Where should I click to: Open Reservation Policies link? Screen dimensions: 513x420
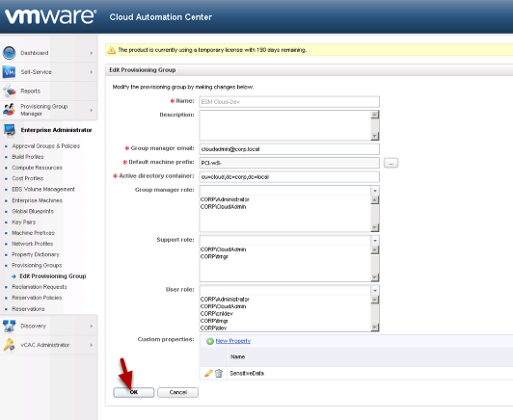(x=37, y=298)
